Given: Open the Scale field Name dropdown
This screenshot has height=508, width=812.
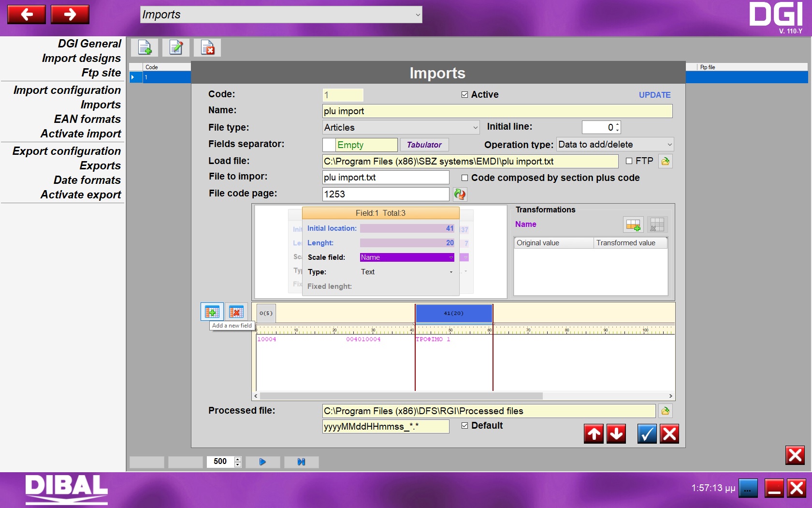Looking at the screenshot, I should pos(407,257).
